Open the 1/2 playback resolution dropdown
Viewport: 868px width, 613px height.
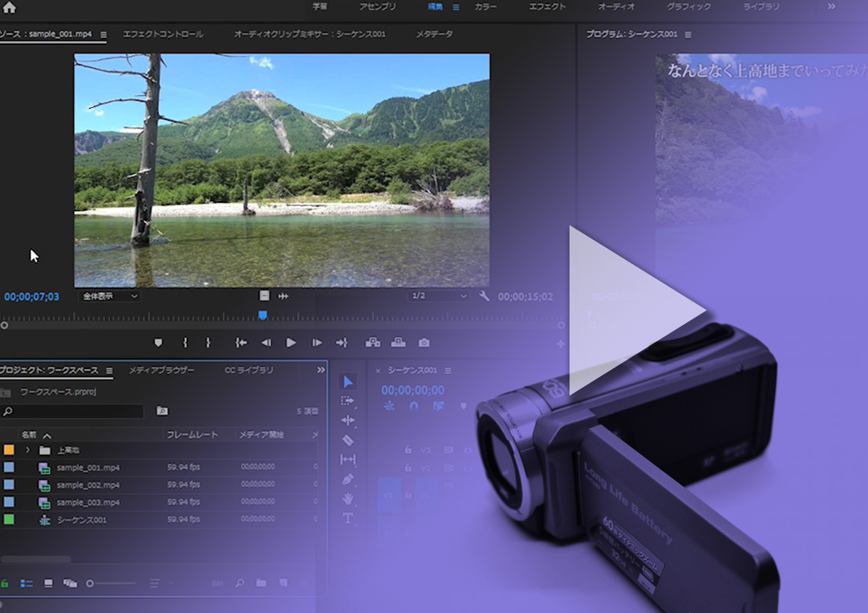click(438, 296)
